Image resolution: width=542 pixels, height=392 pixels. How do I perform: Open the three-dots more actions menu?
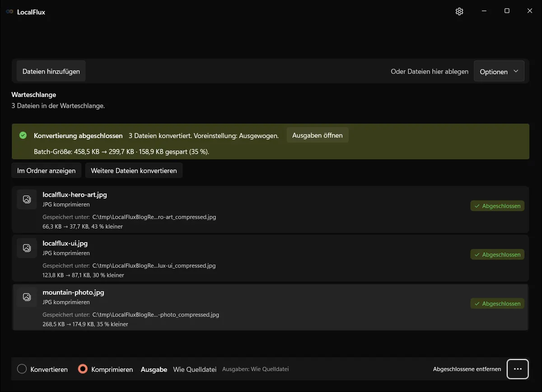[x=518, y=369]
